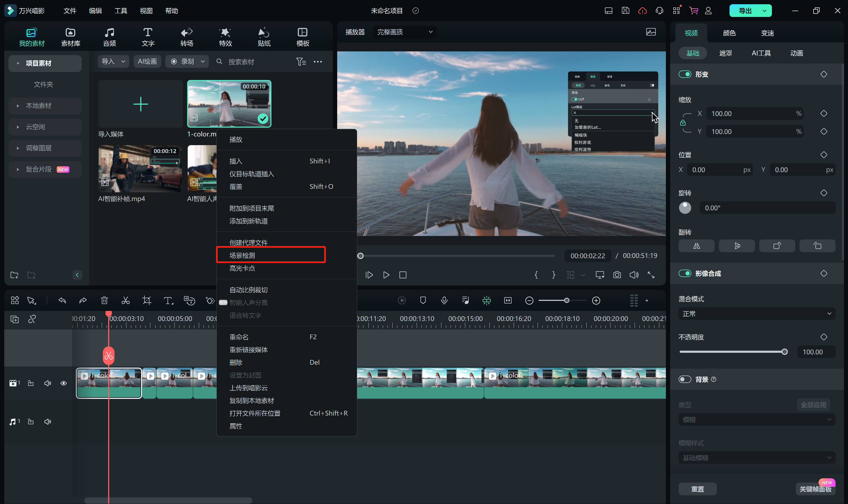Viewport: 848px width, 504px height.
Task: Open the 完整画质 playback quality dropdown
Action: [x=405, y=32]
